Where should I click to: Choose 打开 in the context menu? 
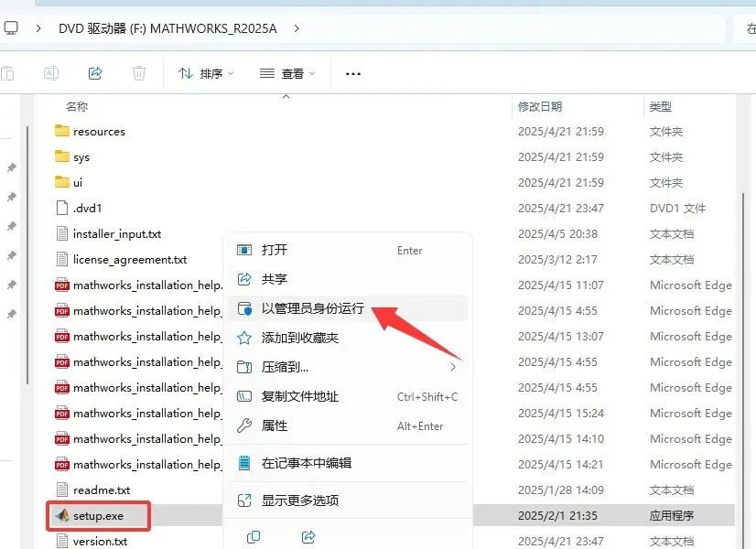click(348, 250)
